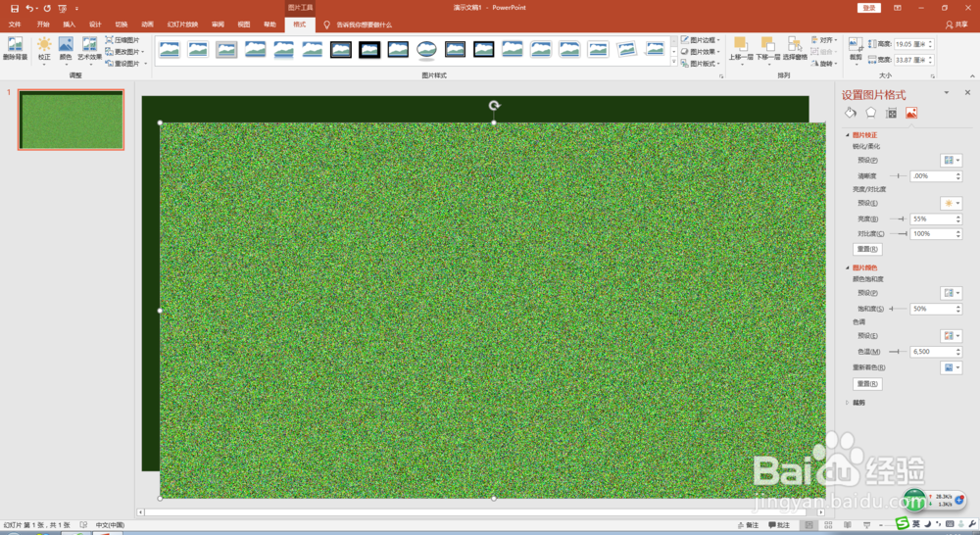Open Recolor (重新着色) dropdown
This screenshot has height=535, width=980.
tap(952, 367)
